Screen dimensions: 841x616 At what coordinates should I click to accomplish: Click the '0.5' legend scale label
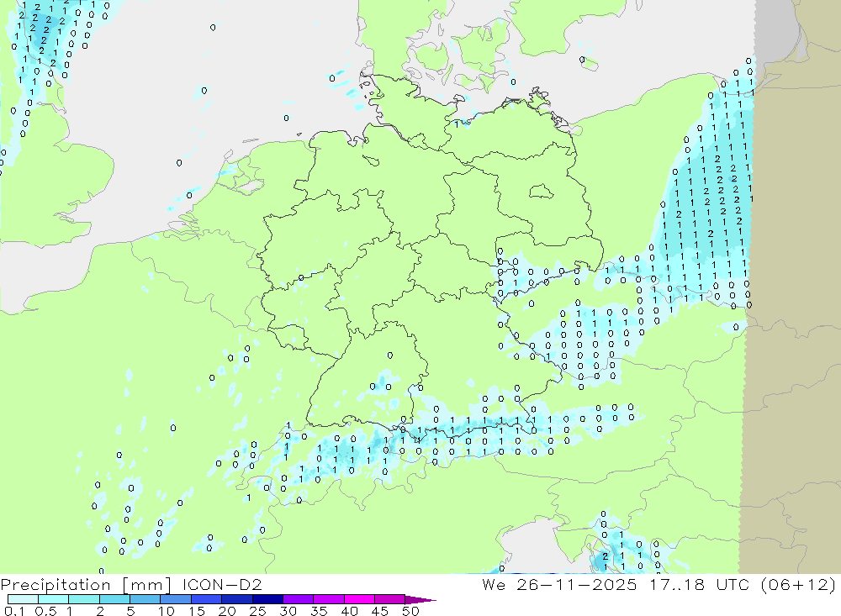point(45,611)
